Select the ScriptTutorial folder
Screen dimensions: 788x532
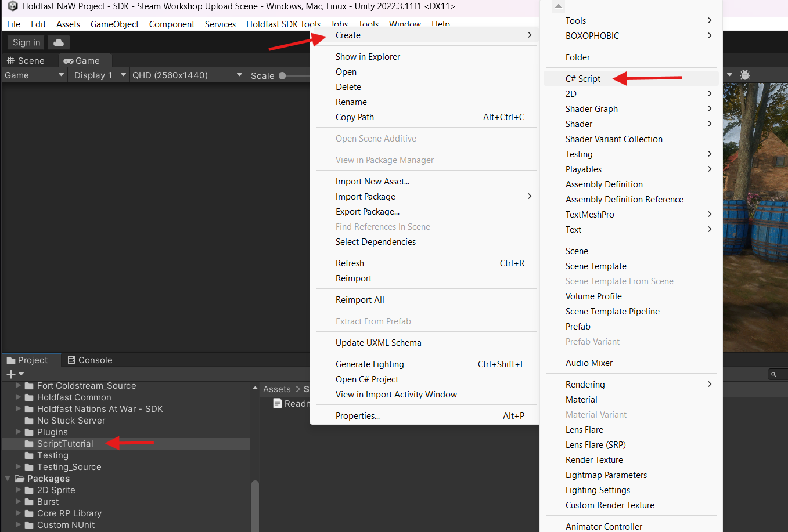point(65,444)
